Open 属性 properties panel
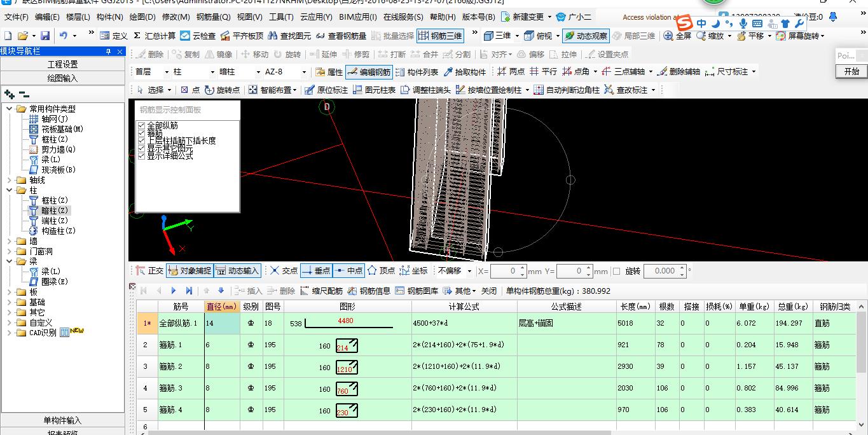The height and width of the screenshot is (435, 868). coord(329,72)
